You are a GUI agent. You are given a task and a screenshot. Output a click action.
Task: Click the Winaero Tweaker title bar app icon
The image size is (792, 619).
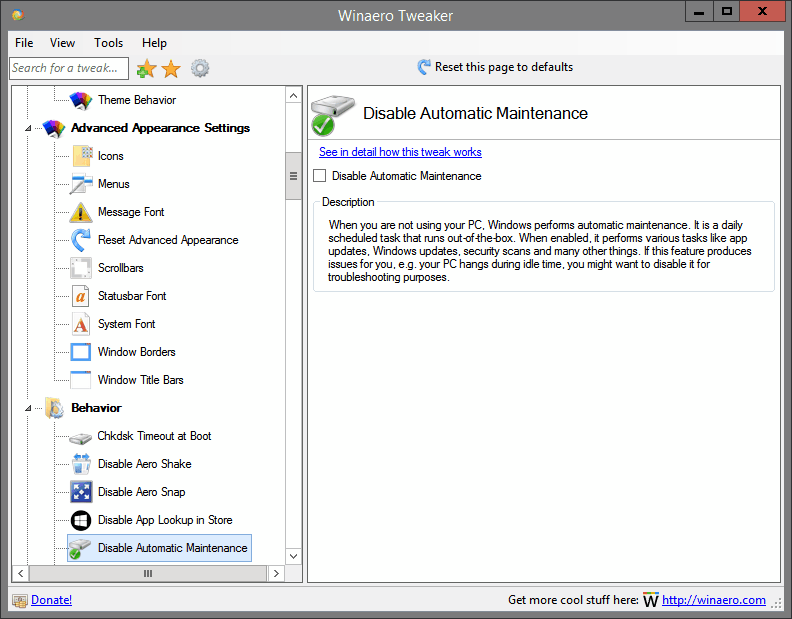click(x=18, y=15)
